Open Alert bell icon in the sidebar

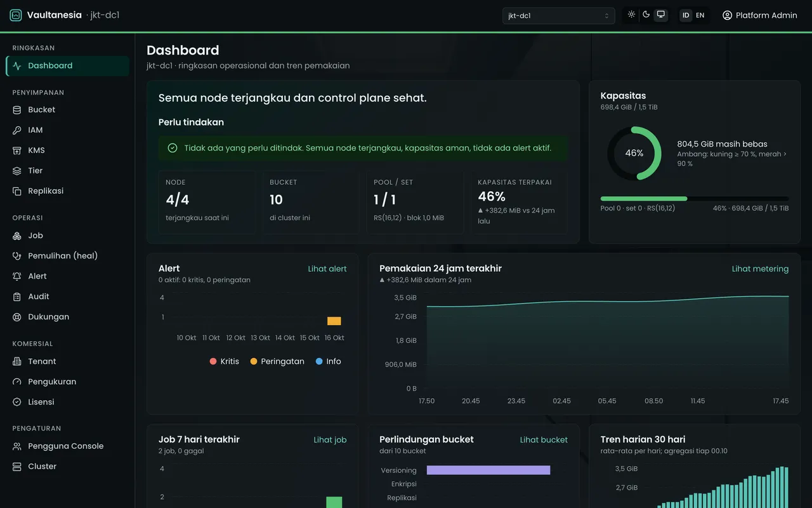(x=17, y=276)
